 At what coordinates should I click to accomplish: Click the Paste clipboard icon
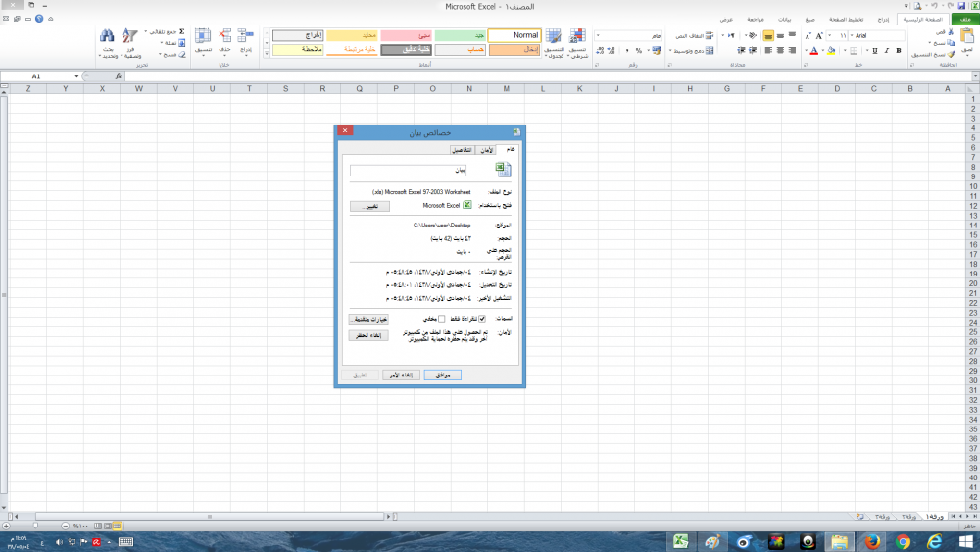pos(967,36)
